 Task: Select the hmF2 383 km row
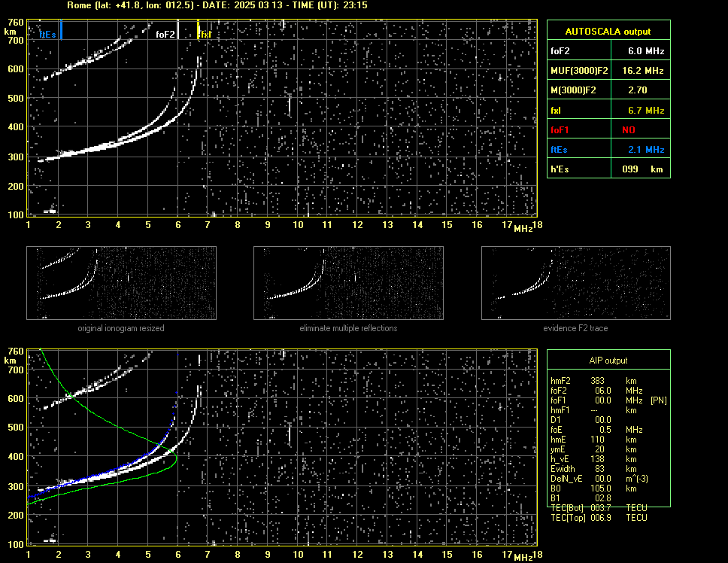[593, 381]
